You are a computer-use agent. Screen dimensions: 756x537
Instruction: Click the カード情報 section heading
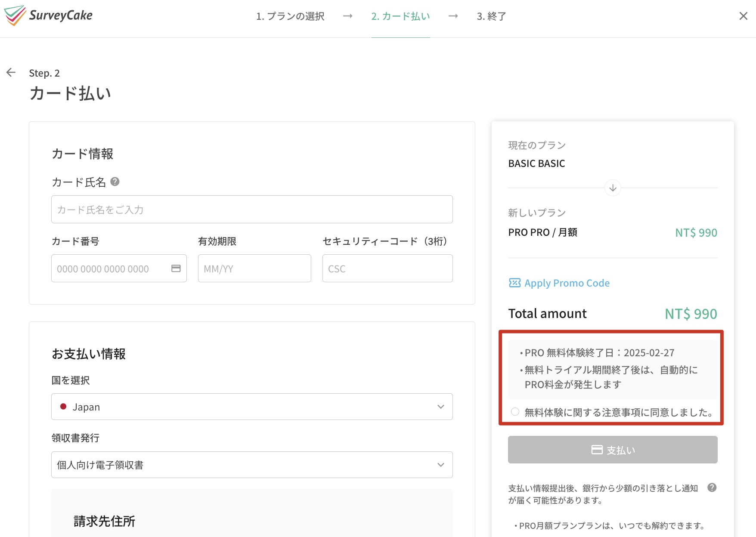[82, 154]
